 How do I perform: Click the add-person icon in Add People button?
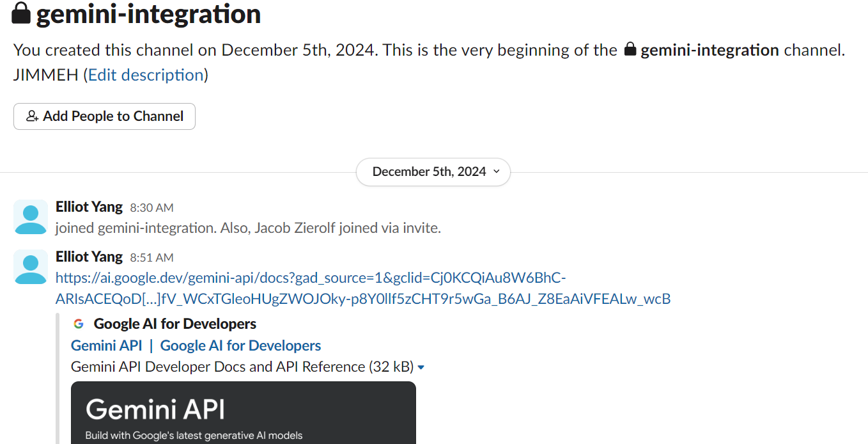point(32,116)
